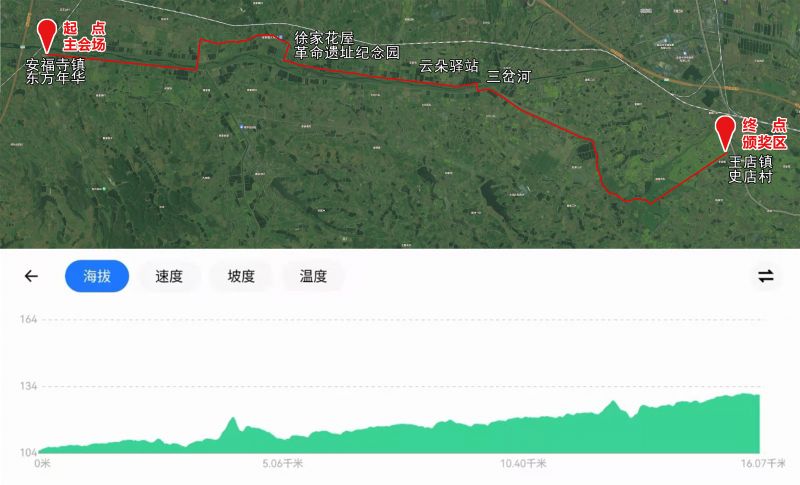Tap the swap axis arrows icon
Viewport: 800px width, 485px height.
coord(765,276)
